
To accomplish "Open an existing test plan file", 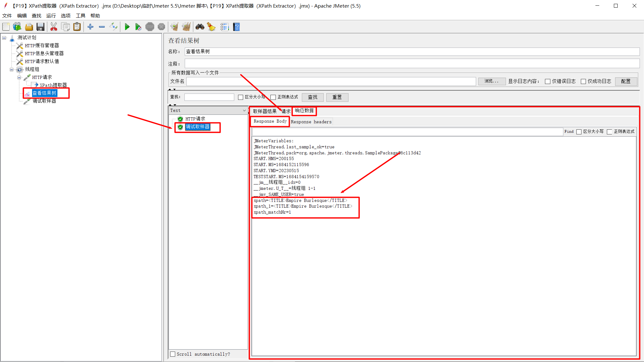I will [29, 27].
